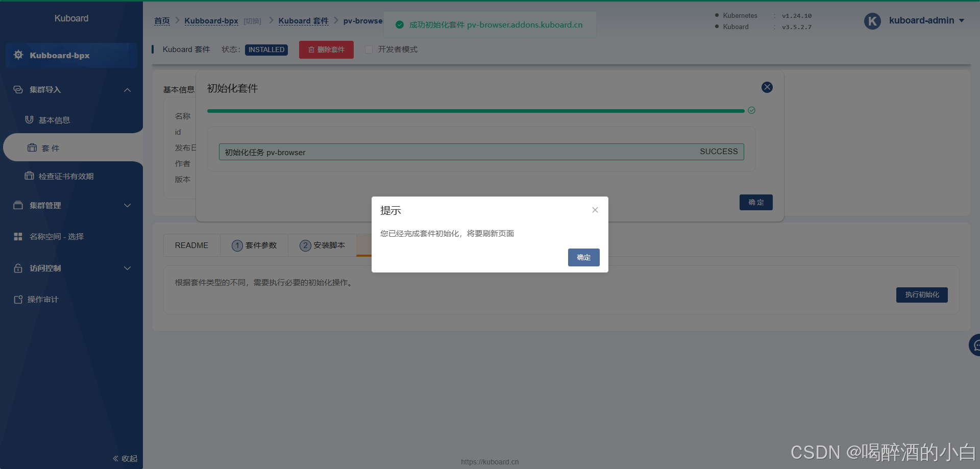980x469 pixels.
Task: Switch to the README tab
Action: (x=191, y=245)
